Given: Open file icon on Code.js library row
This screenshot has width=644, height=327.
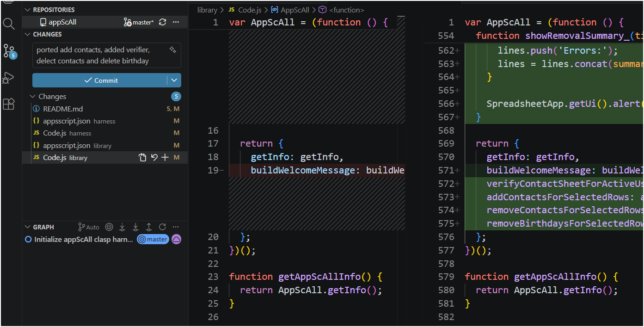Looking at the screenshot, I should 143,158.
